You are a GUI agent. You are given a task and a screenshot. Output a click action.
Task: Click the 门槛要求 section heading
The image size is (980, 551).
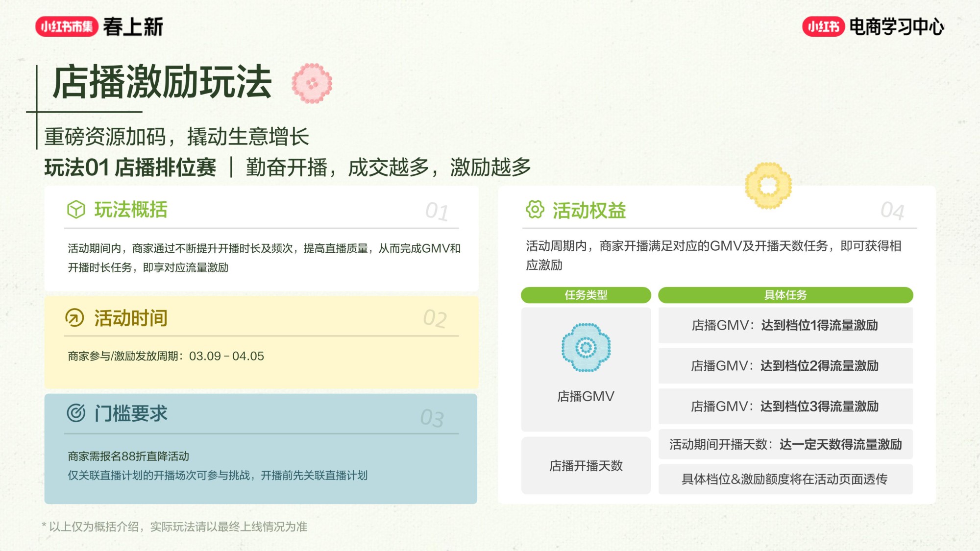(x=131, y=413)
